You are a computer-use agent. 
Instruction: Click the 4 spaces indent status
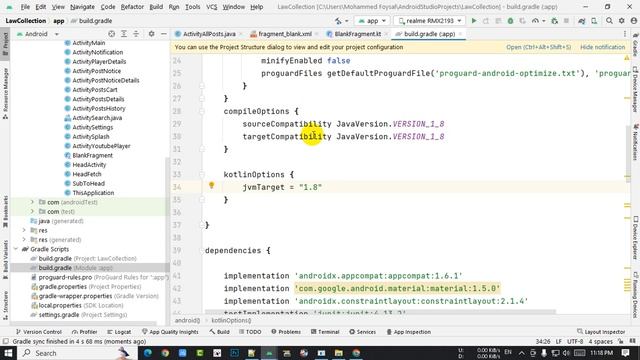tap(600, 341)
